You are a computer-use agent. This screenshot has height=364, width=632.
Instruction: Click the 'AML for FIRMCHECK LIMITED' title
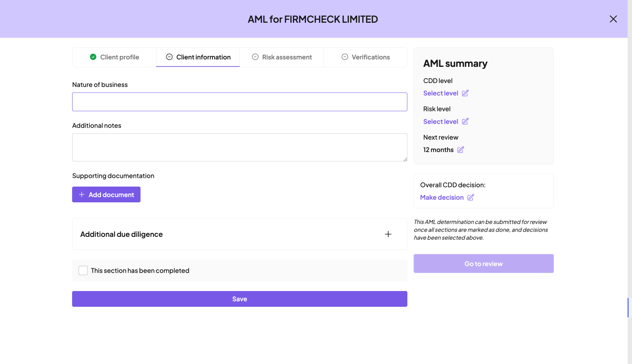[x=313, y=19]
